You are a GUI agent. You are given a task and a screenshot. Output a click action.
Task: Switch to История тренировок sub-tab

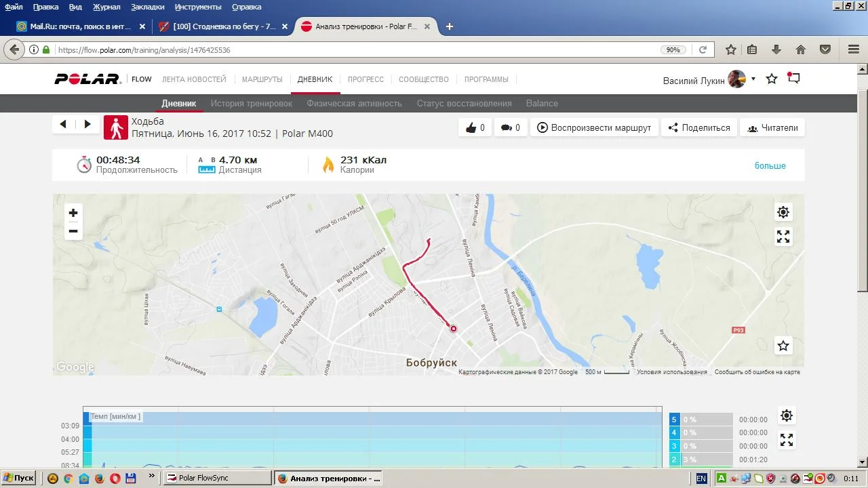(x=251, y=103)
